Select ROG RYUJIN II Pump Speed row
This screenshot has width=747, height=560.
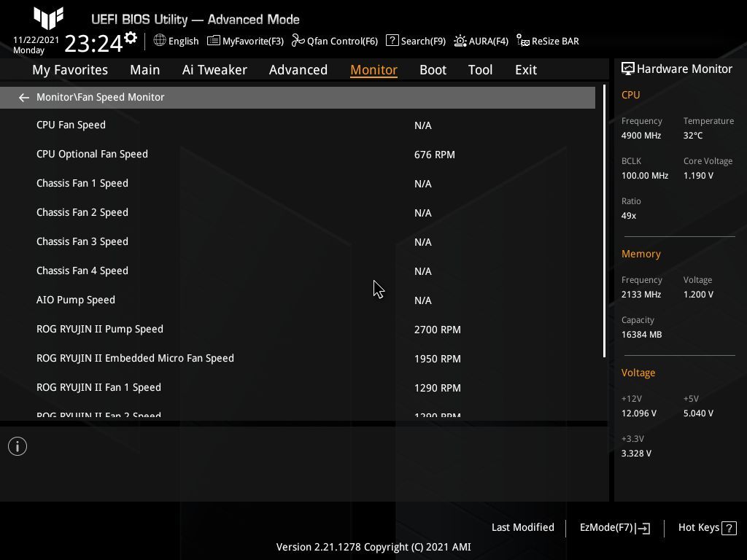point(298,329)
